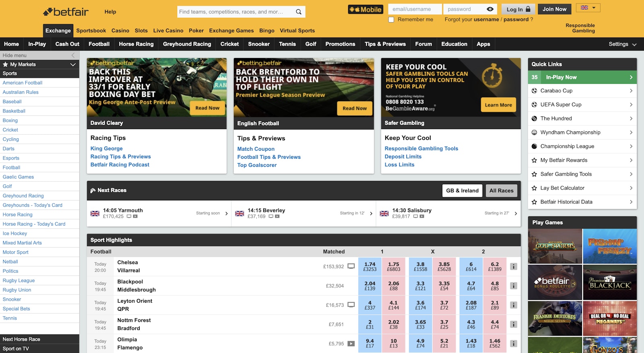Open the Match Coupon link

click(x=256, y=149)
